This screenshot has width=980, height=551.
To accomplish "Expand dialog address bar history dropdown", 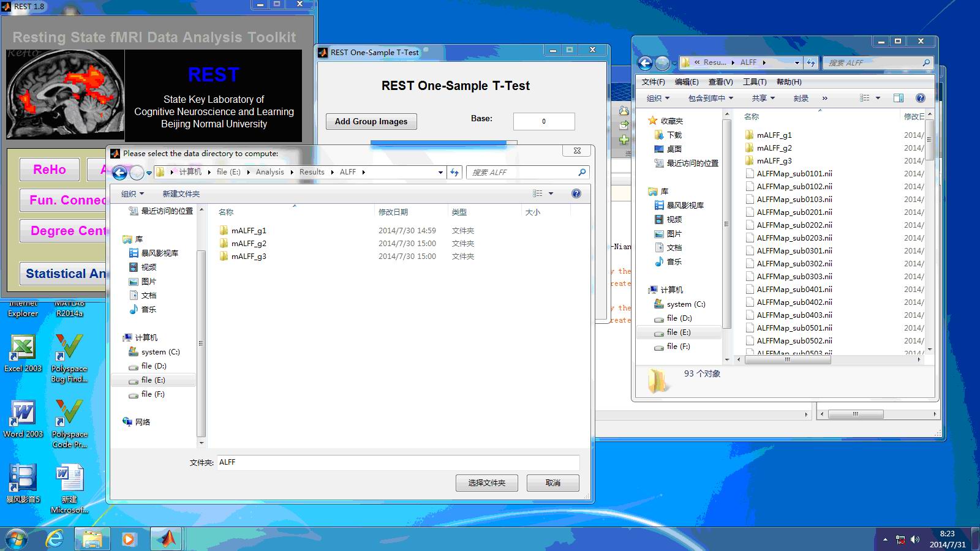I will (x=440, y=173).
